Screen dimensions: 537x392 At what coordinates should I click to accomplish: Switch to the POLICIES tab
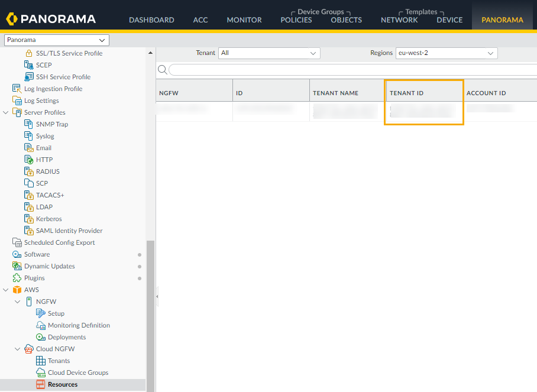(296, 20)
